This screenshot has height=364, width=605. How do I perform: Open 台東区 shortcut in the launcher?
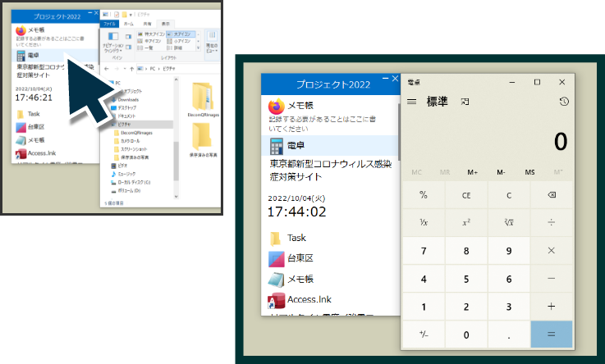coord(300,257)
